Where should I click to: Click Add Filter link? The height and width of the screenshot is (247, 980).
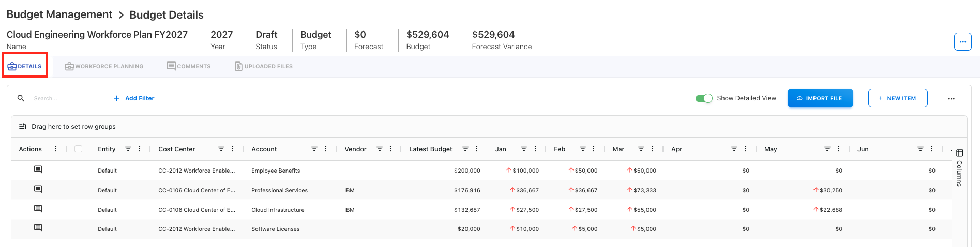[134, 98]
